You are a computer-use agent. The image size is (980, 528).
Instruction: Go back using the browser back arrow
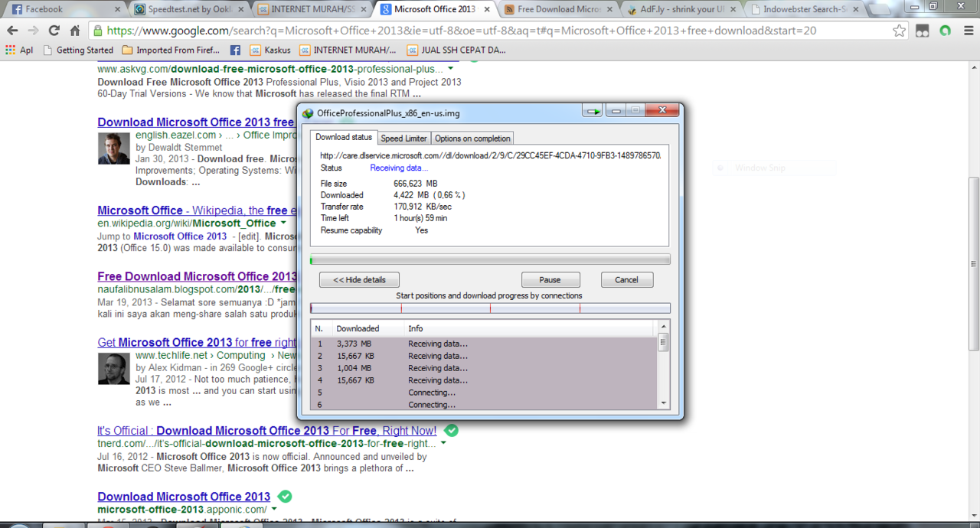12,31
